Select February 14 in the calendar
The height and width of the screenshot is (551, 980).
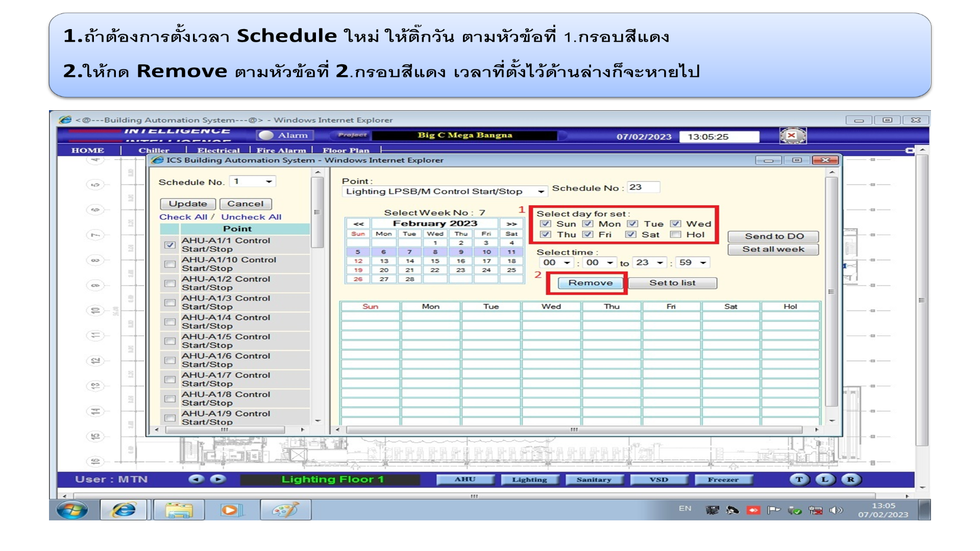(409, 261)
